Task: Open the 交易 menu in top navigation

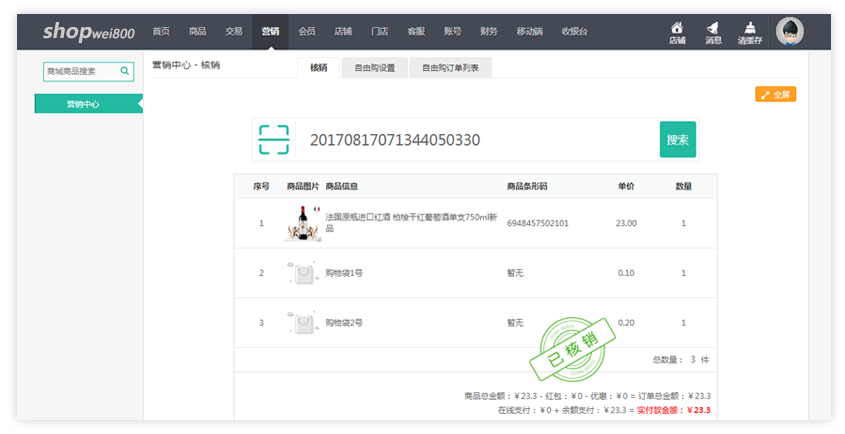Action: 234,31
